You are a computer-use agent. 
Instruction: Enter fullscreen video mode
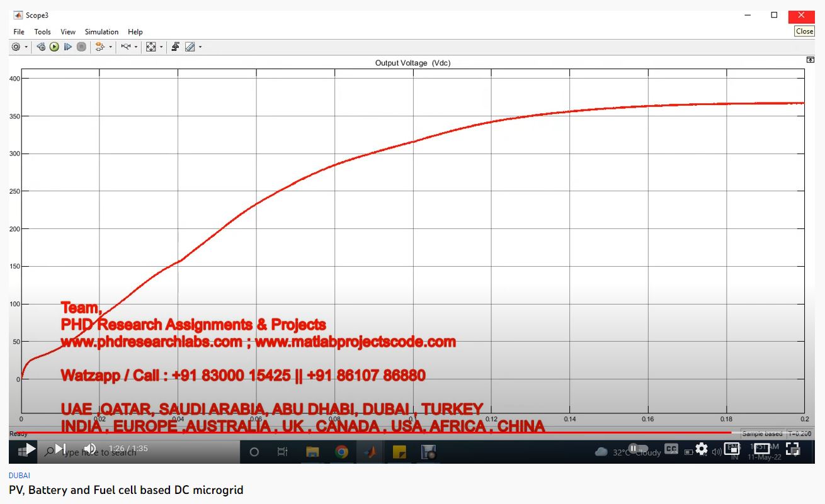click(x=793, y=449)
